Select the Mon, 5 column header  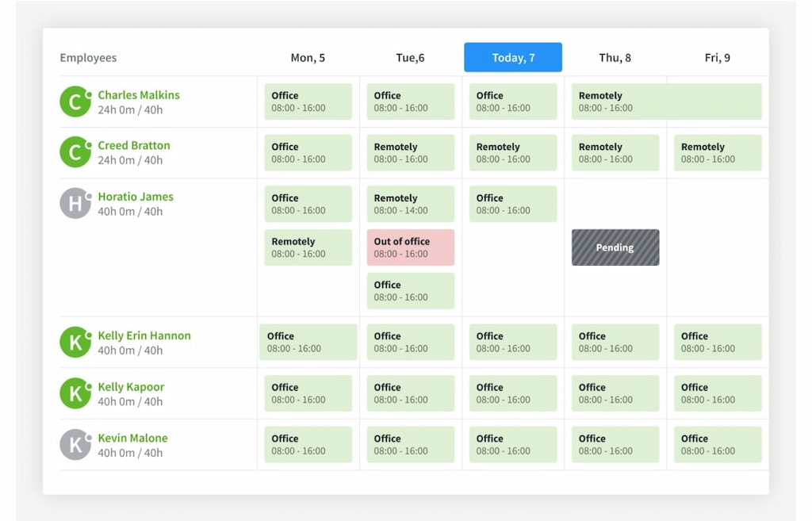[x=308, y=58]
